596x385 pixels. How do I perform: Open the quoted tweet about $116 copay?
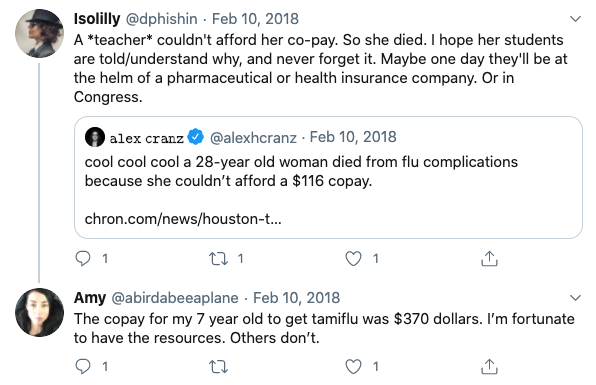pyautogui.click(x=328, y=177)
